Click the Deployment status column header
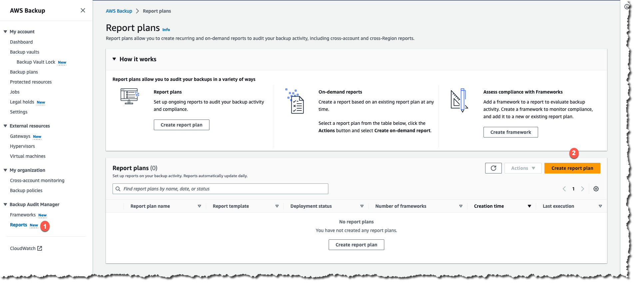644x289 pixels. [x=311, y=206]
